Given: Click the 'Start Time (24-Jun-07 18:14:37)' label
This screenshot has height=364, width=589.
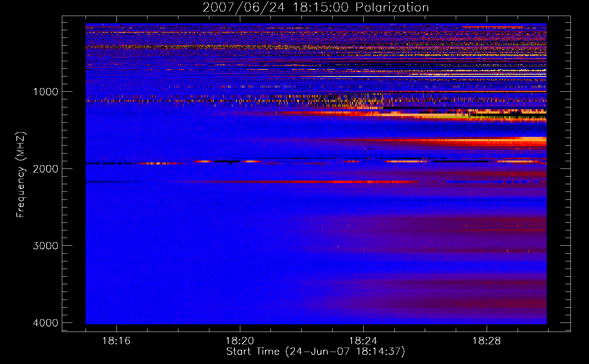Looking at the screenshot, I should coord(316,352).
